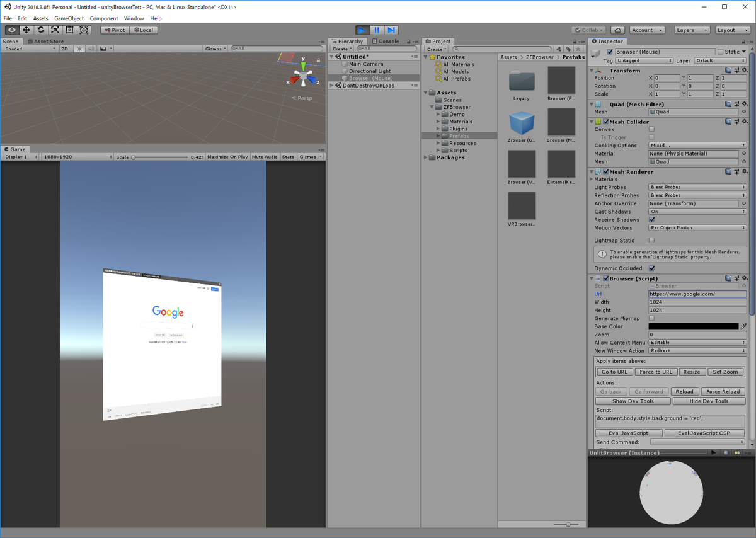Click Show Dev Tools button
756x538 pixels.
[633, 401]
